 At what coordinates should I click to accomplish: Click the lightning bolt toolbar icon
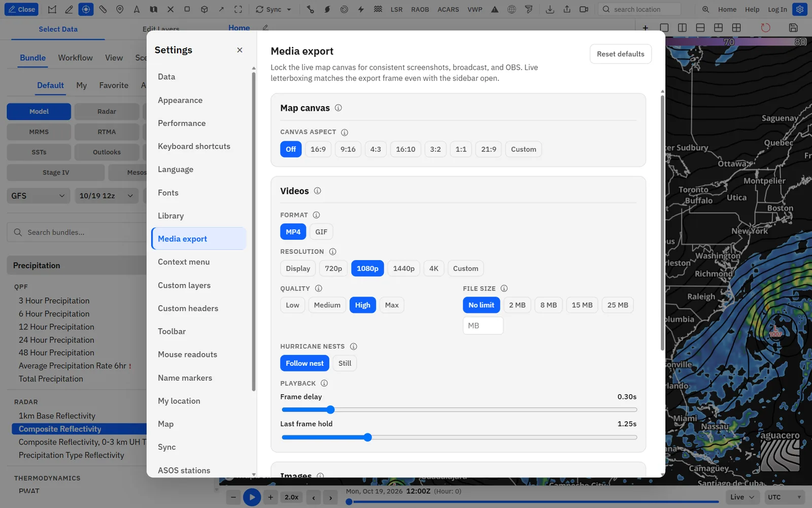pos(361,9)
